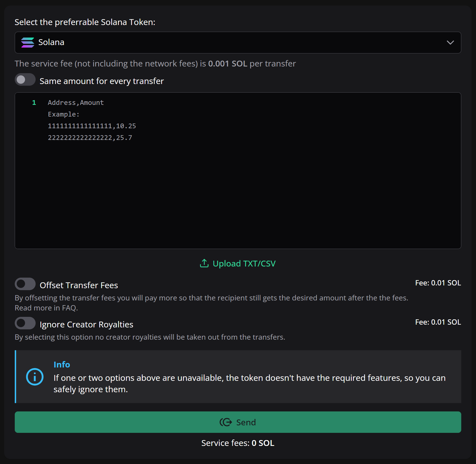Click '0.001 SOL' service fee text
This screenshot has width=476, height=464.
[x=228, y=64]
